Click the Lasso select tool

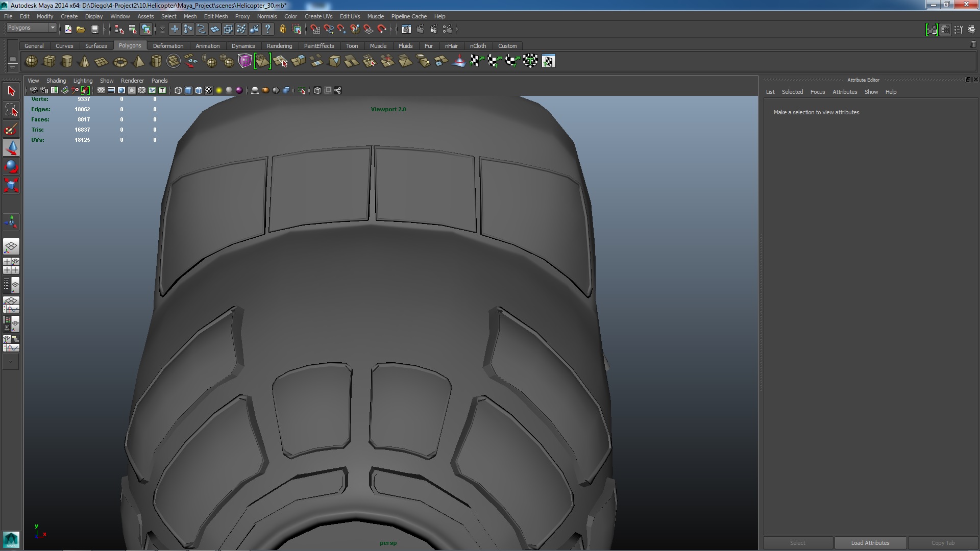pos(11,110)
